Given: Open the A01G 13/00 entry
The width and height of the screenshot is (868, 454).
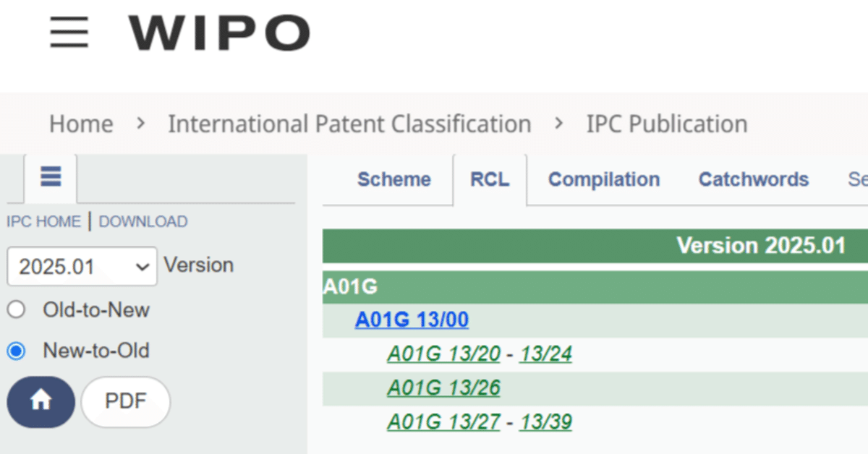Looking at the screenshot, I should point(412,320).
